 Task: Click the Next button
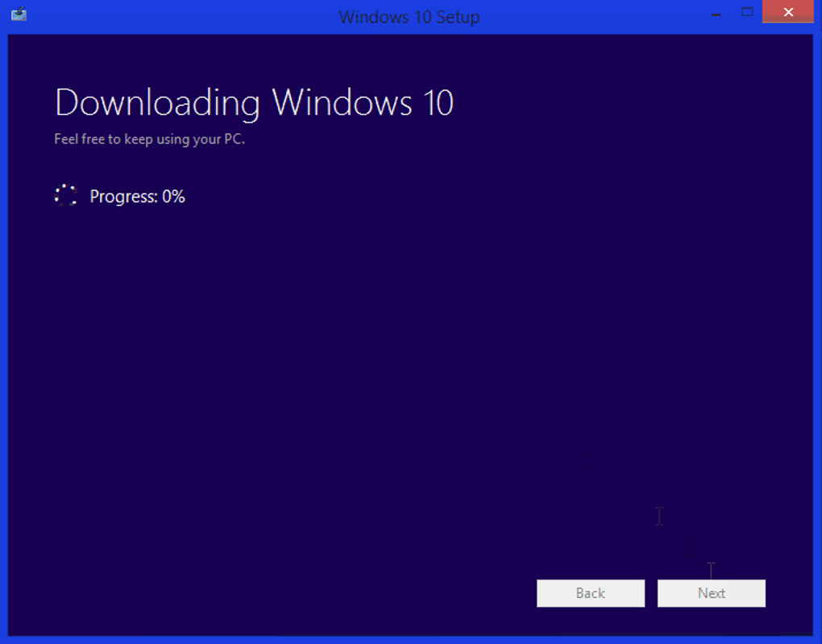(x=712, y=593)
